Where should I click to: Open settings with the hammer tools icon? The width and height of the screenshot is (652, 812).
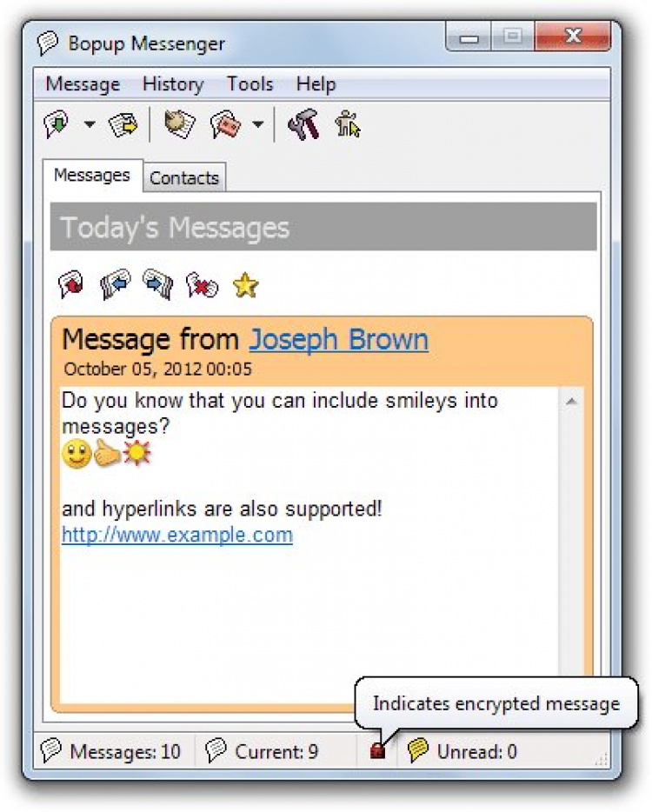[x=304, y=125]
